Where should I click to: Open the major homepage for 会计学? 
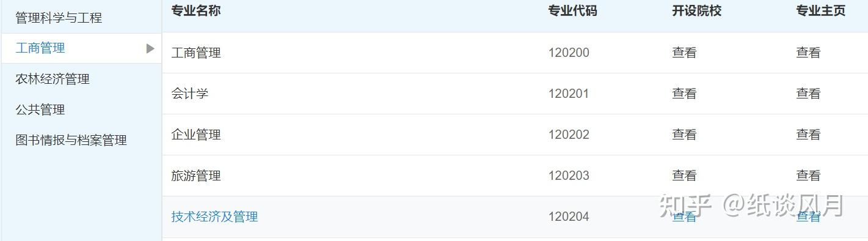pyautogui.click(x=808, y=94)
